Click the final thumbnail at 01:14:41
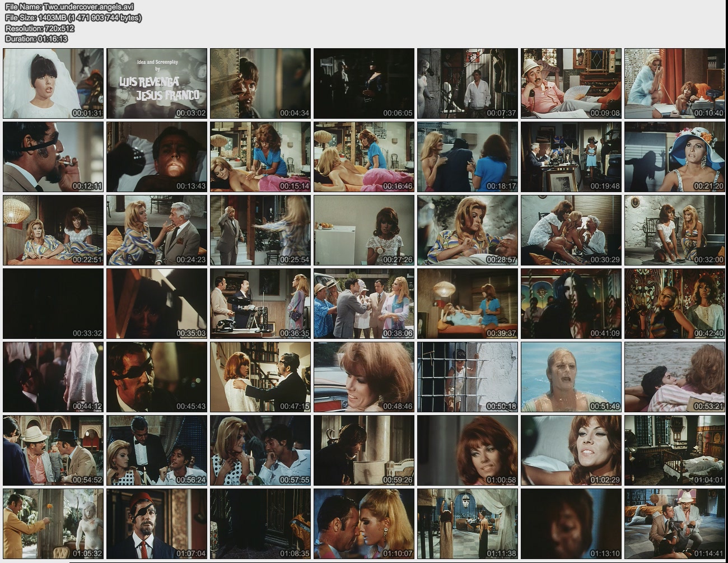The width and height of the screenshot is (728, 563). (675, 524)
